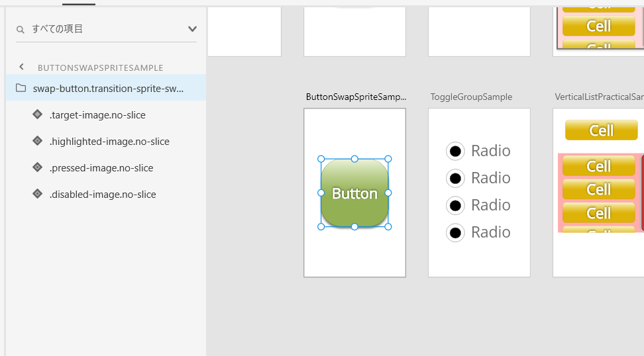The width and height of the screenshot is (644, 356).
Task: Click the second Cell in pink list of VerticalListPracticalSample
Action: [599, 189]
